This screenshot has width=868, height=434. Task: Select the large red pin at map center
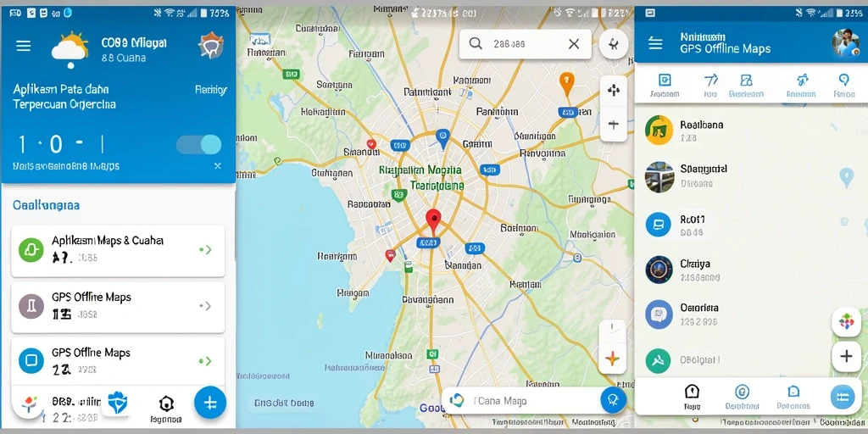433,222
